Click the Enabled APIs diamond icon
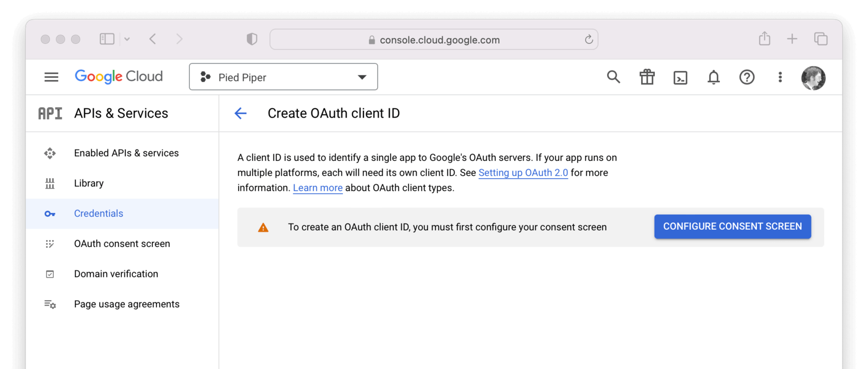 click(50, 153)
